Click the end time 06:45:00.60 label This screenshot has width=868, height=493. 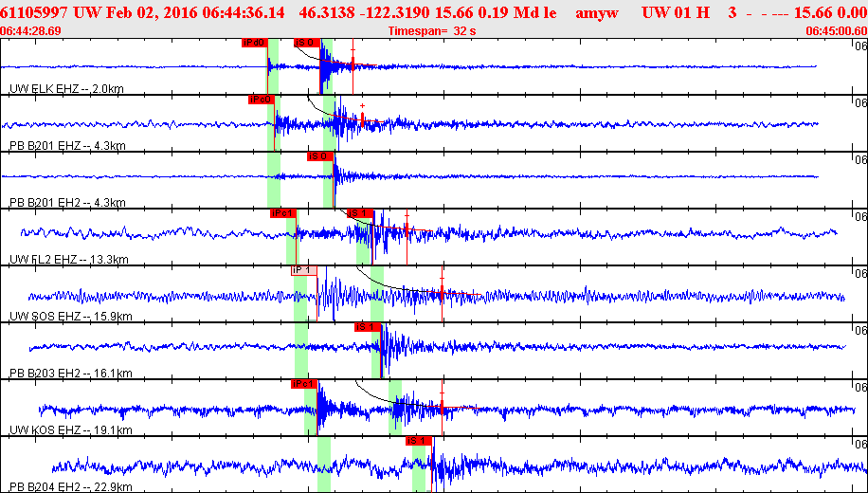[x=836, y=30]
